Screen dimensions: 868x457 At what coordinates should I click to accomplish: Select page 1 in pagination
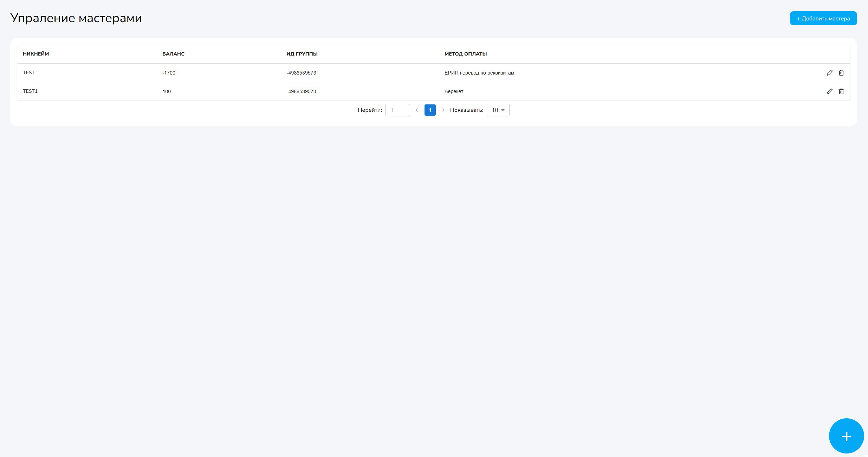click(x=430, y=110)
